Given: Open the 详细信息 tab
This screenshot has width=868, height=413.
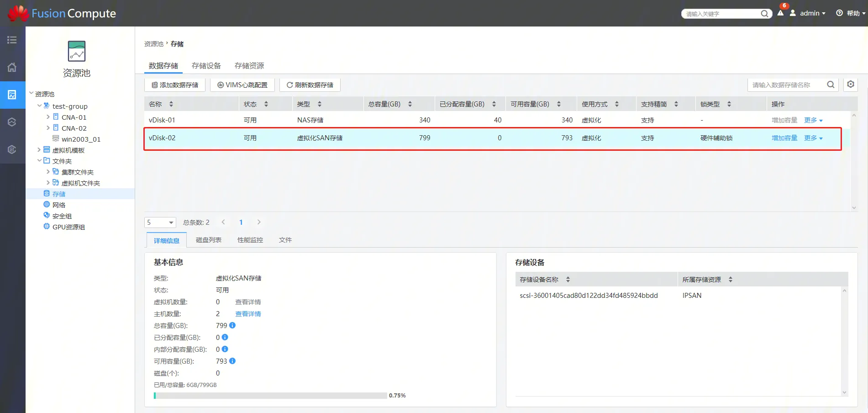Looking at the screenshot, I should (x=167, y=240).
